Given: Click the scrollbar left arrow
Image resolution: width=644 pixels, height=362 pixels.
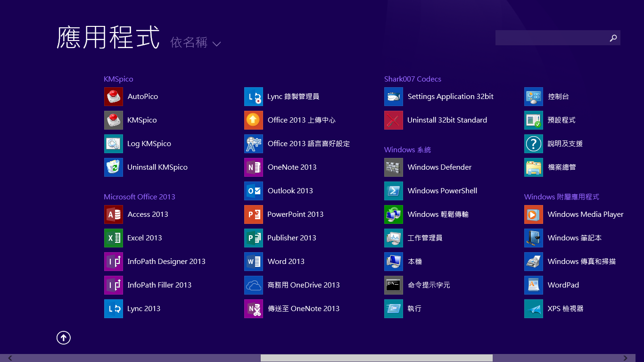Looking at the screenshot, I should pos(10,358).
